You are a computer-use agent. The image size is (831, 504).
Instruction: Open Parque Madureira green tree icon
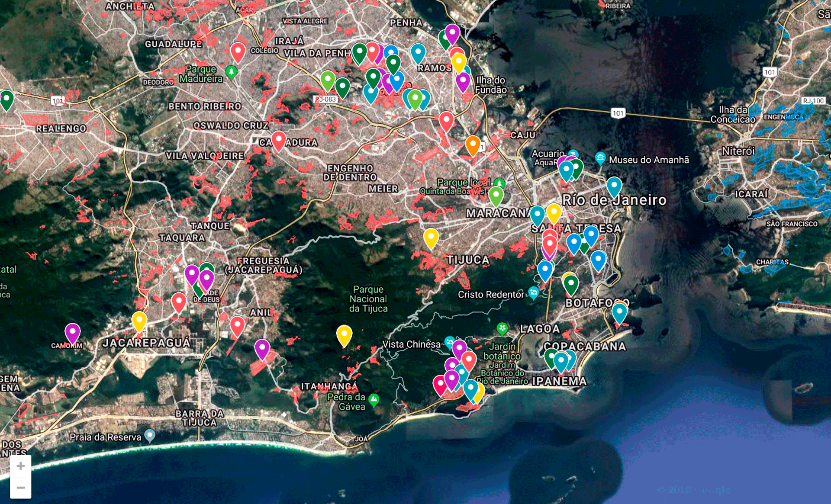[x=232, y=71]
